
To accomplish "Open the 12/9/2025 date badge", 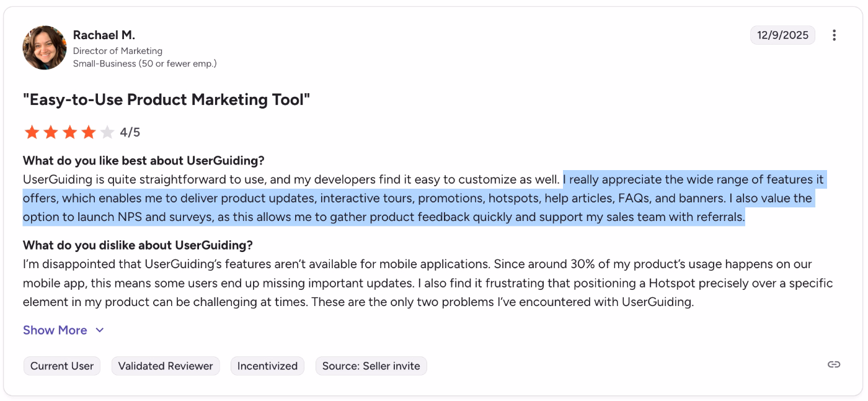I will click(x=782, y=35).
